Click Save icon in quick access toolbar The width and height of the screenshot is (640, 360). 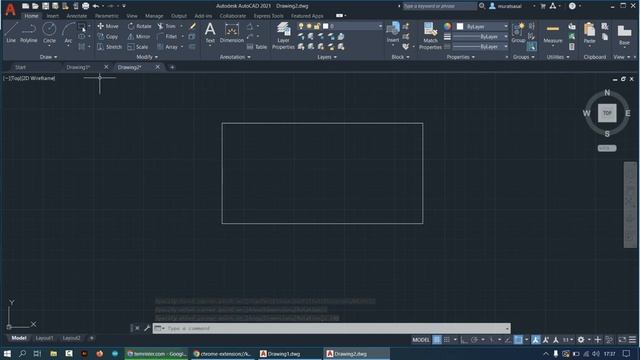click(45, 6)
